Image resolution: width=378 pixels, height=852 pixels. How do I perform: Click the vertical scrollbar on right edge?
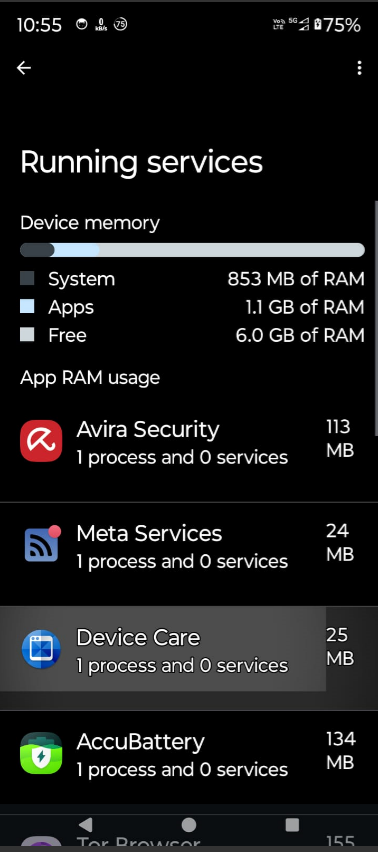[x=376, y=318]
